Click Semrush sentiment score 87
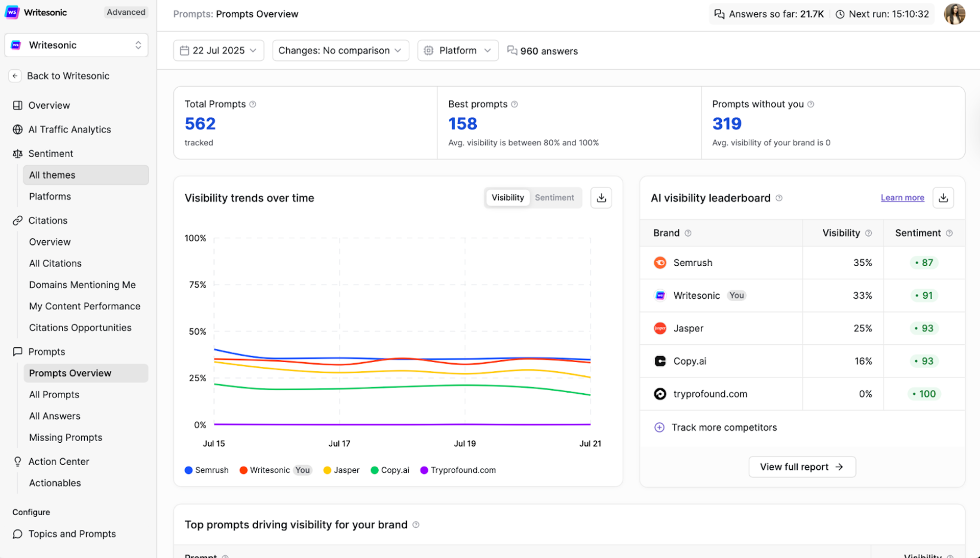The width and height of the screenshot is (980, 558). coord(924,263)
